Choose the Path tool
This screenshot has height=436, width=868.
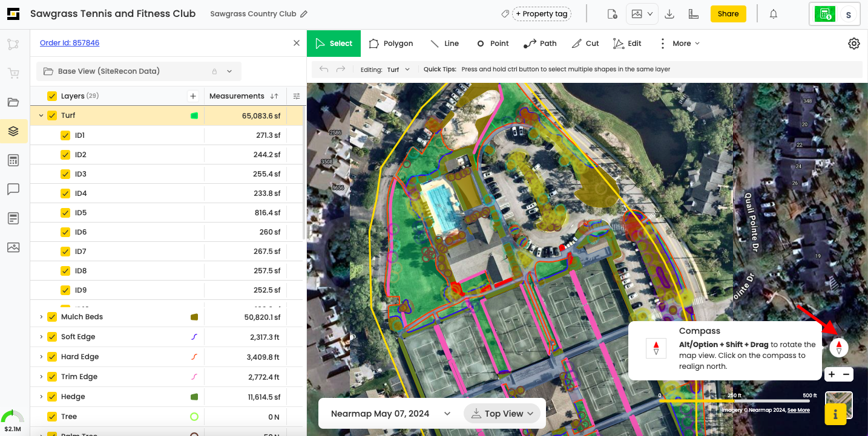point(540,44)
